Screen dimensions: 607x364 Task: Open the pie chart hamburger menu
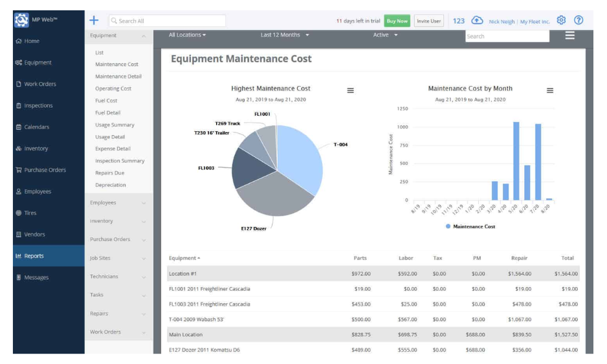(x=350, y=91)
